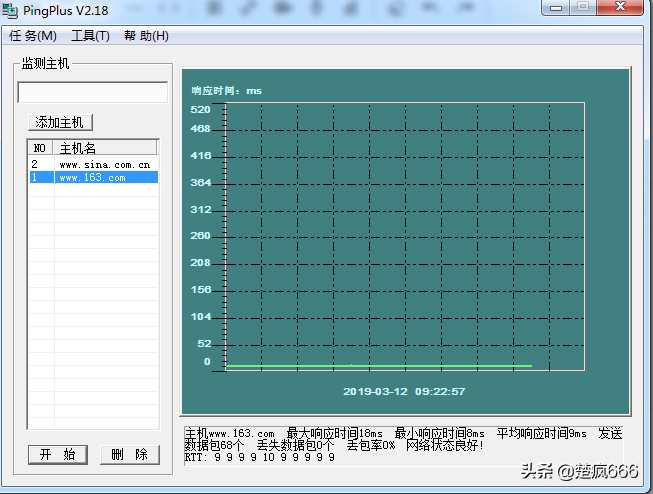Click the 260 y-axis label
The width and height of the screenshot is (653, 494).
click(x=200, y=236)
